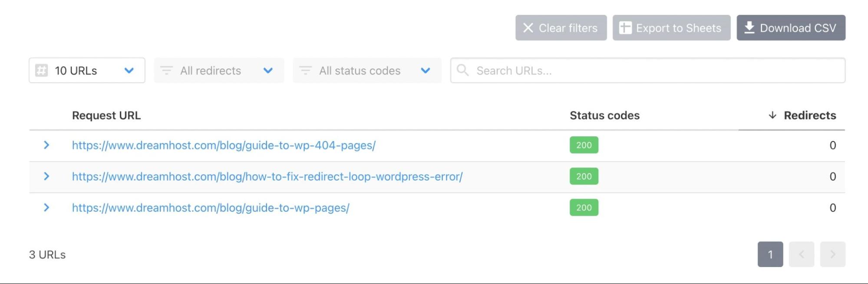Open the All redirects filter dropdown

[x=219, y=70]
